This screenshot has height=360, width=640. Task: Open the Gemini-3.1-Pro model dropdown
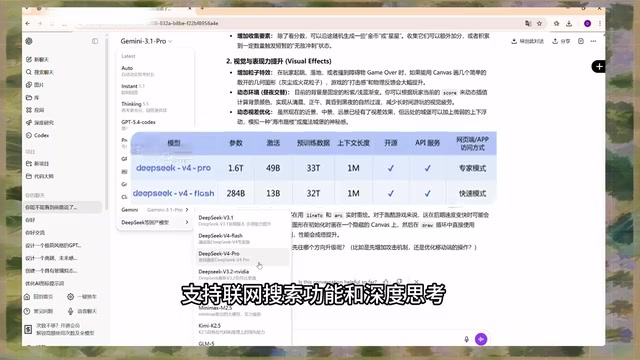click(x=146, y=41)
